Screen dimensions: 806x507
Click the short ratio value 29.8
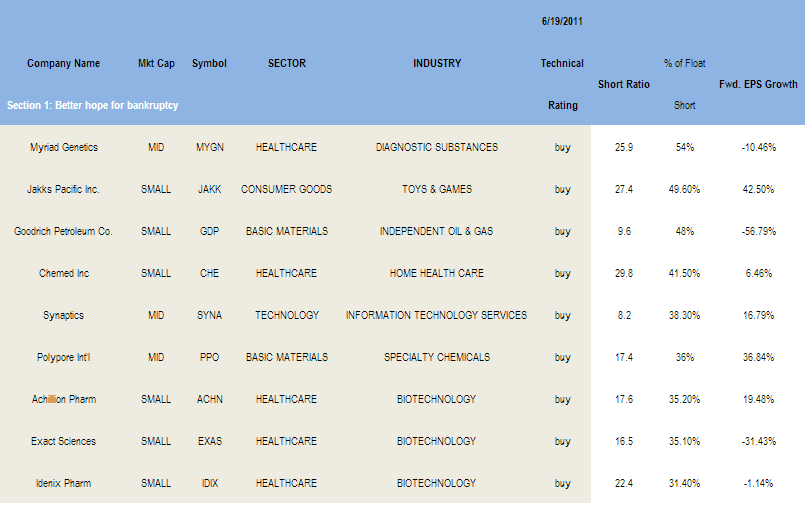pyautogui.click(x=624, y=273)
